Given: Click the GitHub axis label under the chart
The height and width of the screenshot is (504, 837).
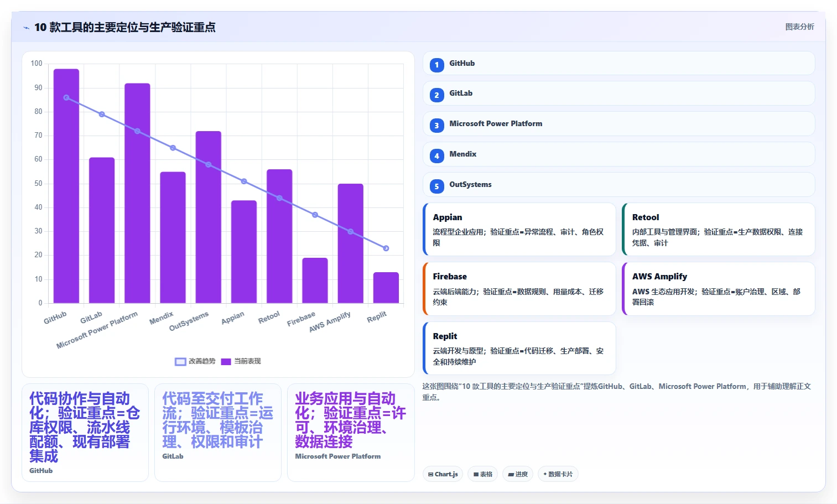Looking at the screenshot, I should pos(55,318).
